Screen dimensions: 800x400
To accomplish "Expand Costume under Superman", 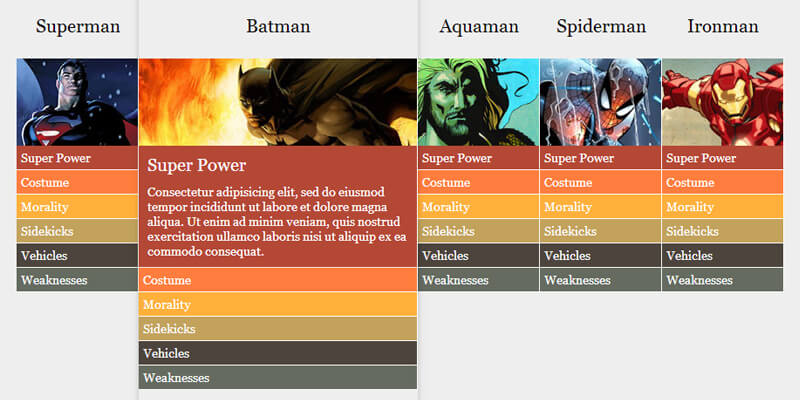I will click(x=77, y=183).
